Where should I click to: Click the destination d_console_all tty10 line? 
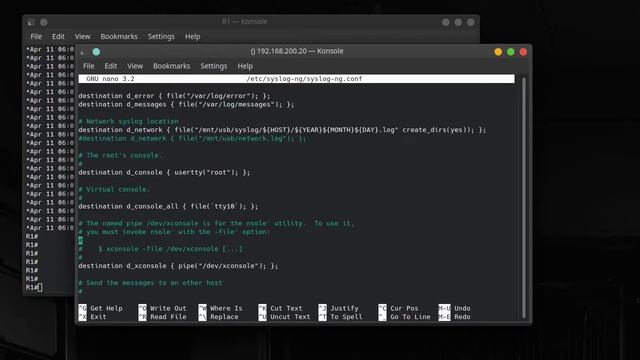click(168, 207)
